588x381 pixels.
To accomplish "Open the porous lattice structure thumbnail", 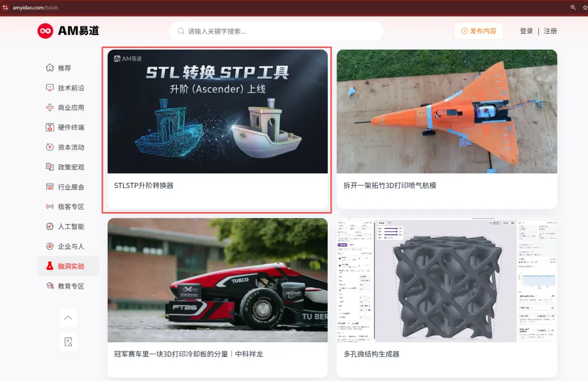I will pyautogui.click(x=447, y=280).
